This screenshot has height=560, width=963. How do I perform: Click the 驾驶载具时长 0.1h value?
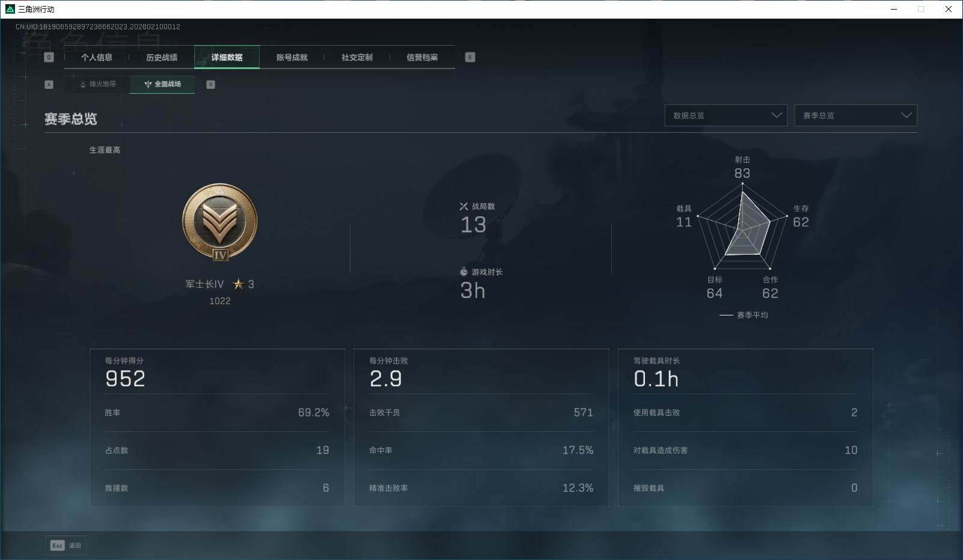pyautogui.click(x=656, y=379)
